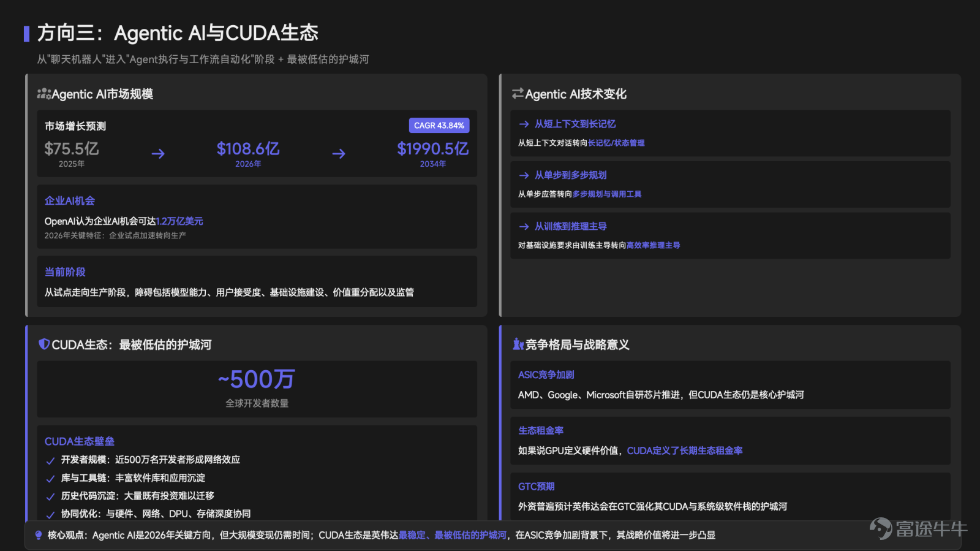Click the checkmark next to 历史代码沉淀

[50, 496]
